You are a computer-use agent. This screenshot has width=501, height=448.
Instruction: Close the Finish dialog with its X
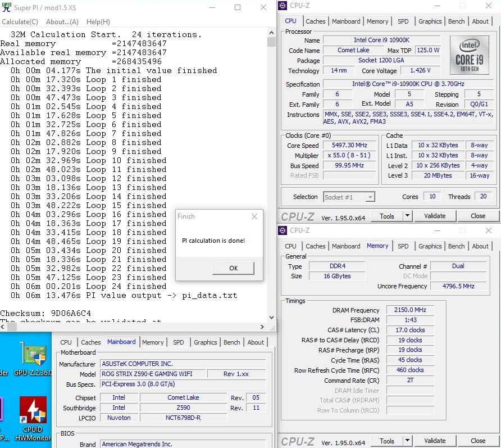pos(254,216)
